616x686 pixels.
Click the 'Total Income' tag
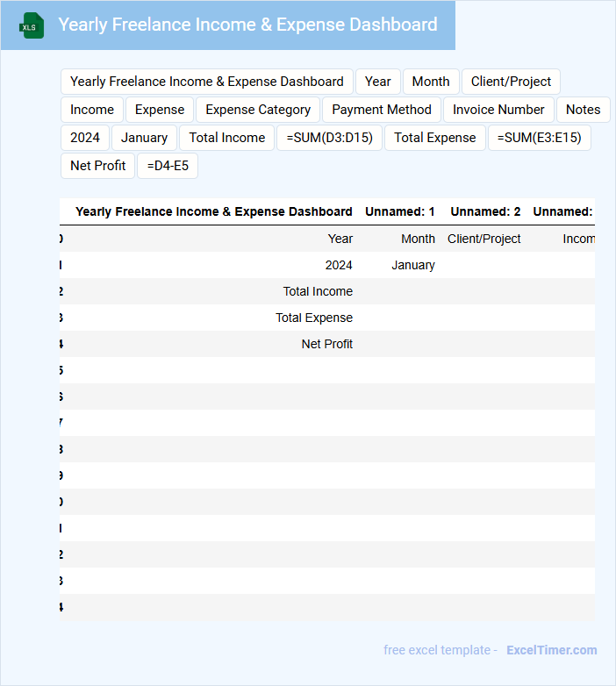227,138
